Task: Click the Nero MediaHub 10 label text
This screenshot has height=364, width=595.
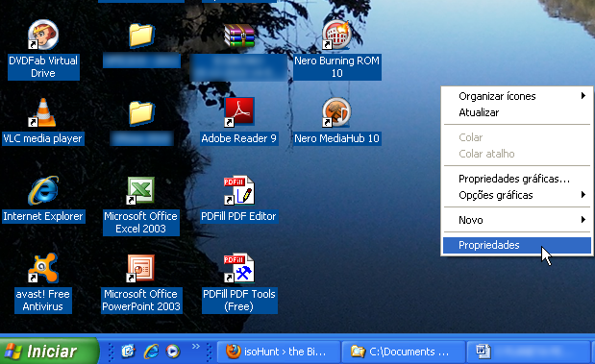Action: click(x=337, y=138)
